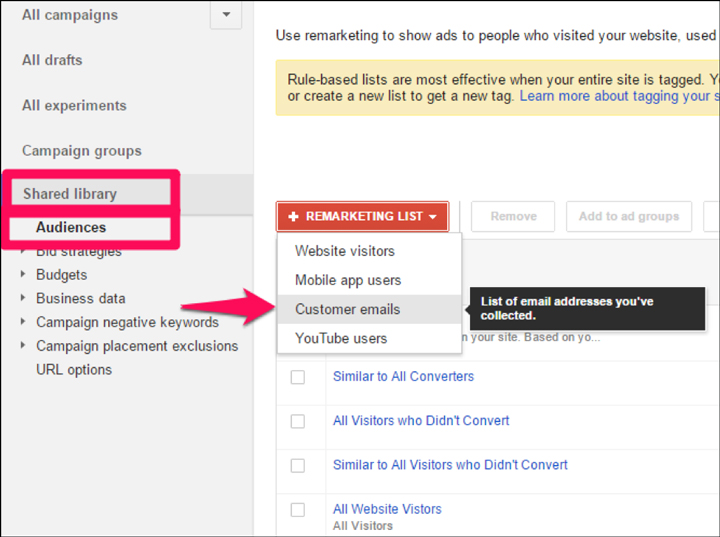
Task: Choose YouTube users list type
Action: pyautogui.click(x=341, y=338)
